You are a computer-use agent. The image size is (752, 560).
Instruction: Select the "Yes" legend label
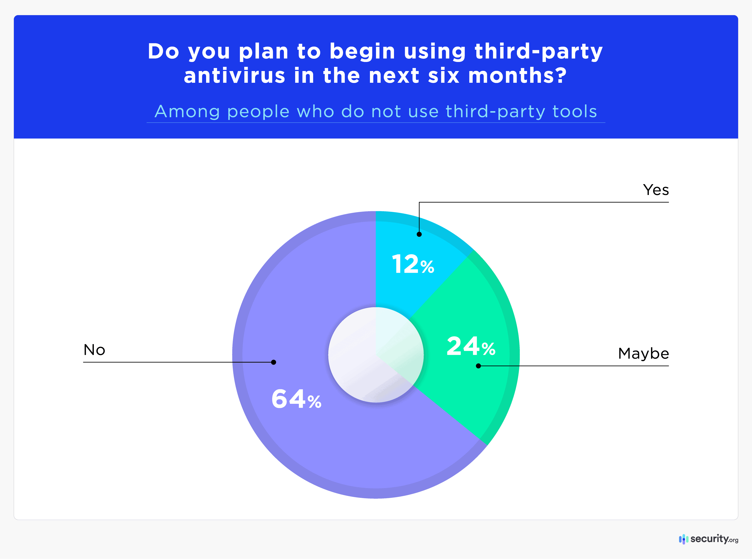(656, 190)
